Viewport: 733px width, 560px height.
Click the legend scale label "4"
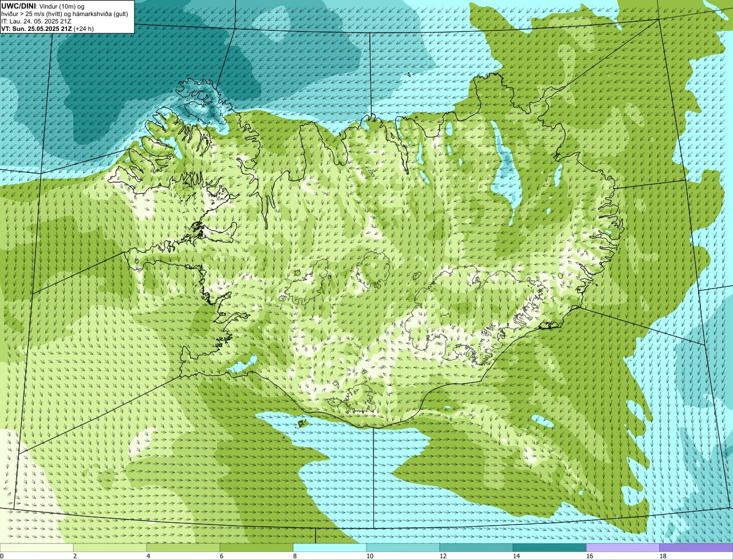pyautogui.click(x=148, y=556)
